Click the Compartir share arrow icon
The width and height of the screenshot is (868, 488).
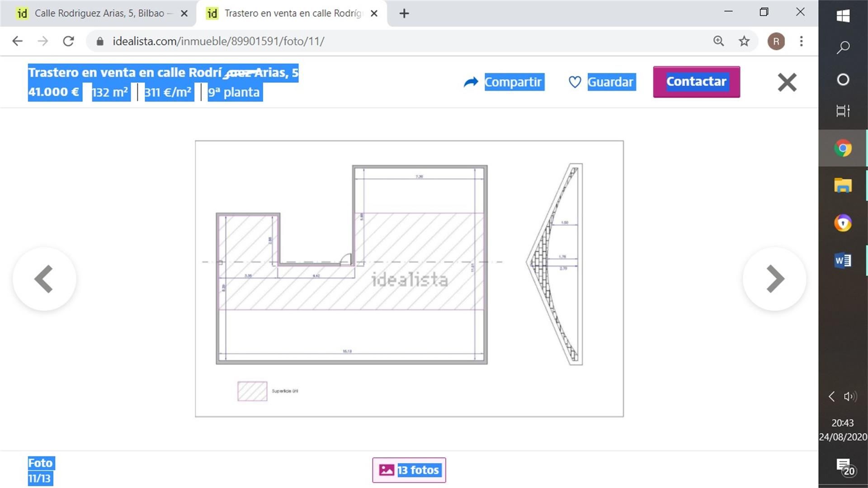tap(471, 82)
